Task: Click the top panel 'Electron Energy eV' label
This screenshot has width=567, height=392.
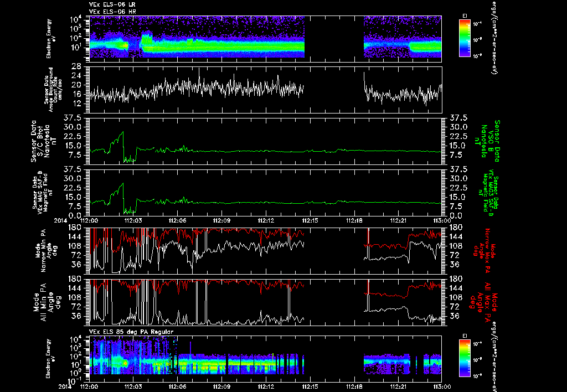Action: point(51,38)
